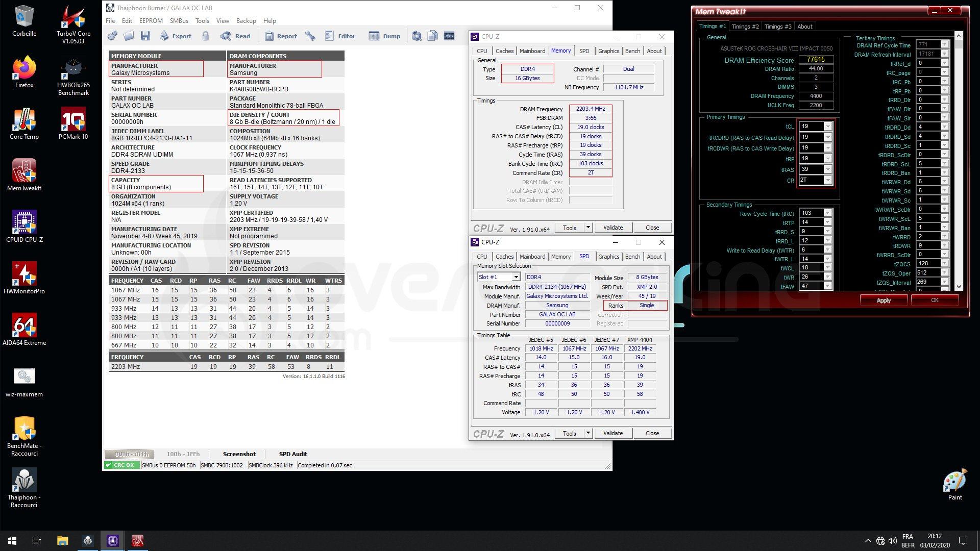Click Validate button in upper CPU-Z window
The image size is (980, 551).
point(613,228)
